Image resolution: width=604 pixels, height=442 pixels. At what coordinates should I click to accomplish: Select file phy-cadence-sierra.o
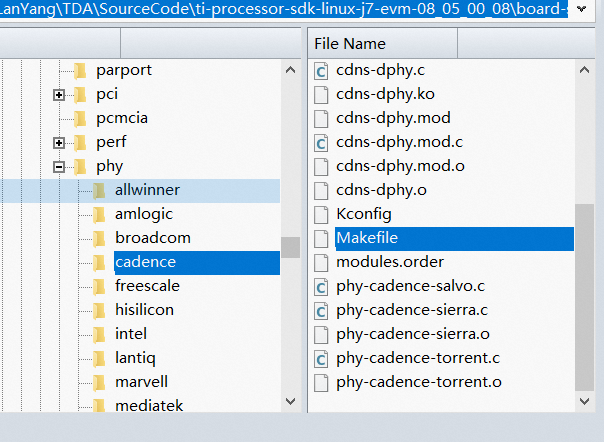point(413,334)
